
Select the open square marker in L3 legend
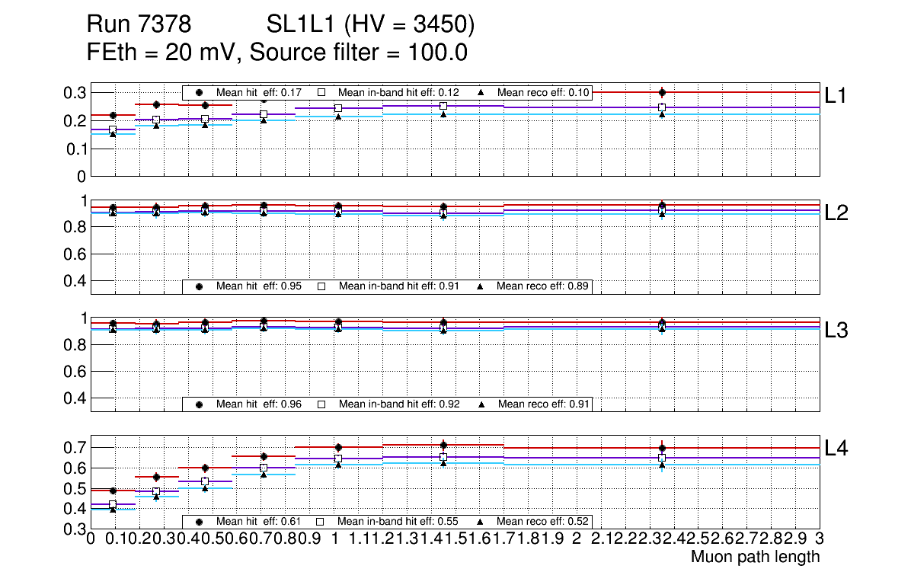[321, 404]
